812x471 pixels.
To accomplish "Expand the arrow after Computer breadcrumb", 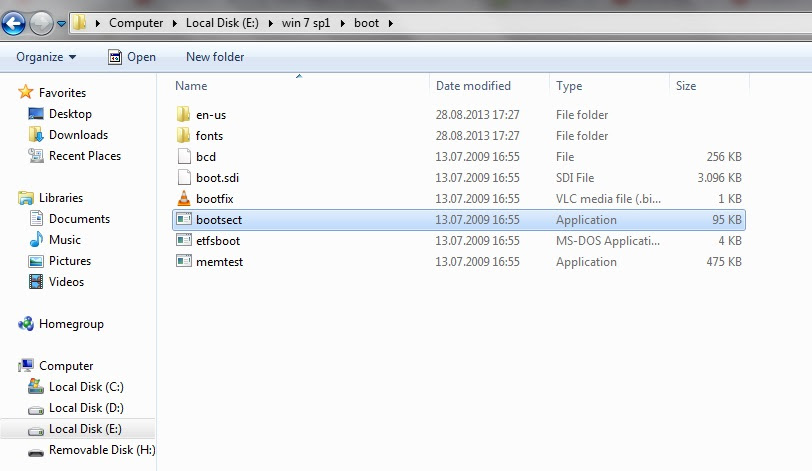I will (175, 23).
